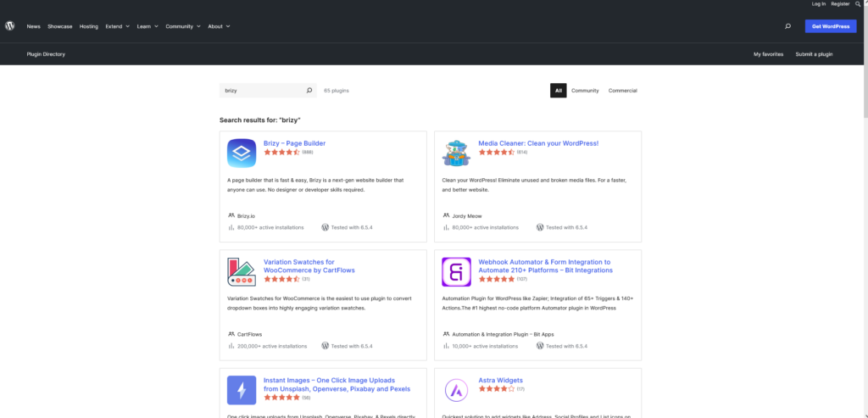Go to News in the top navigation
868x418 pixels.
pyautogui.click(x=33, y=26)
